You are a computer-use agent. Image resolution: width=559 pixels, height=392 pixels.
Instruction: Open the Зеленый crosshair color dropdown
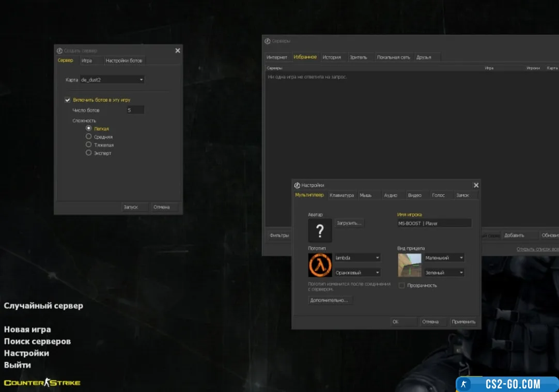(x=444, y=272)
